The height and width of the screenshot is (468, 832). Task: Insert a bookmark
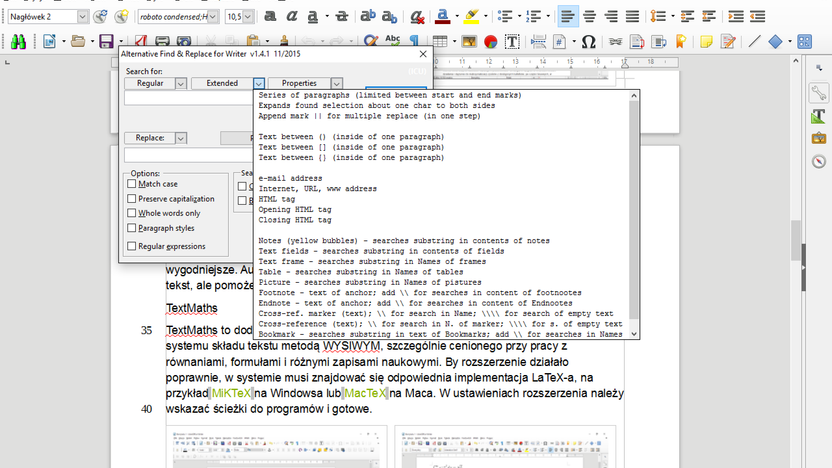680,41
